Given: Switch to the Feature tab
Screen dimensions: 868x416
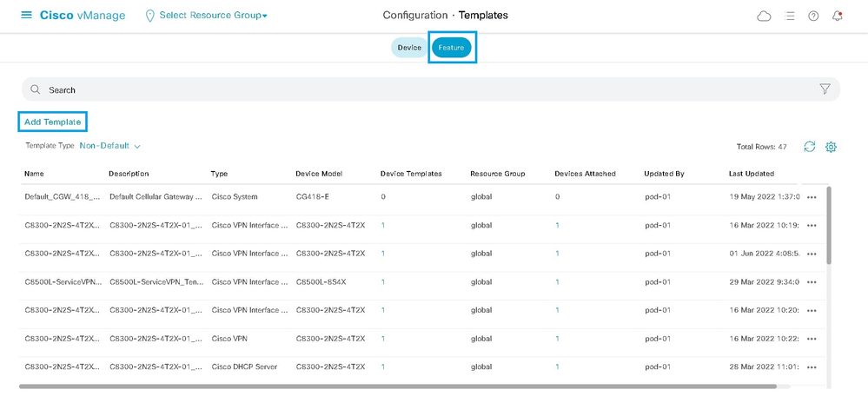Looking at the screenshot, I should point(451,48).
